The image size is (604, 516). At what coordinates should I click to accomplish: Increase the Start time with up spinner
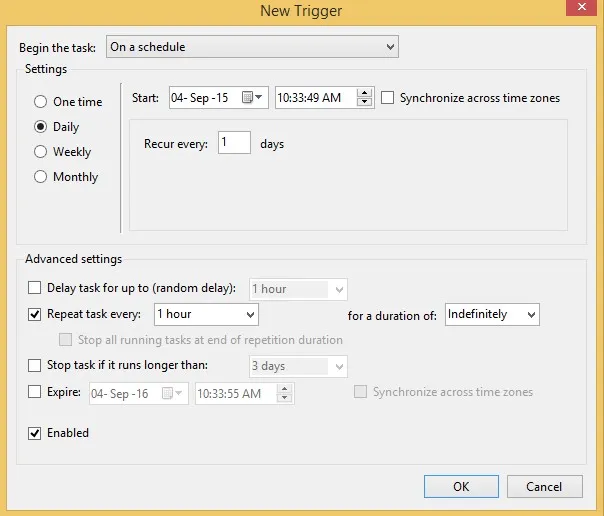pos(364,93)
